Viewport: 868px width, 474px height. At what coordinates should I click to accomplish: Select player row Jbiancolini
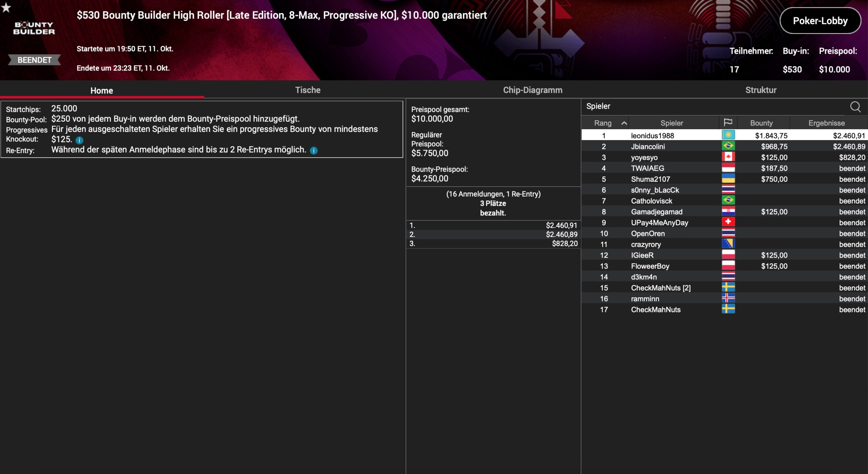[648, 146]
